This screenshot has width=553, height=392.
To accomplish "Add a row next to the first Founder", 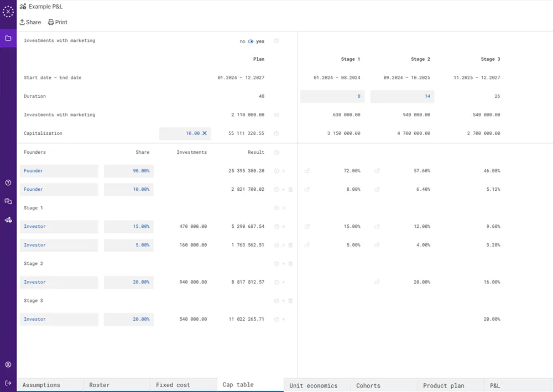I will (283, 171).
